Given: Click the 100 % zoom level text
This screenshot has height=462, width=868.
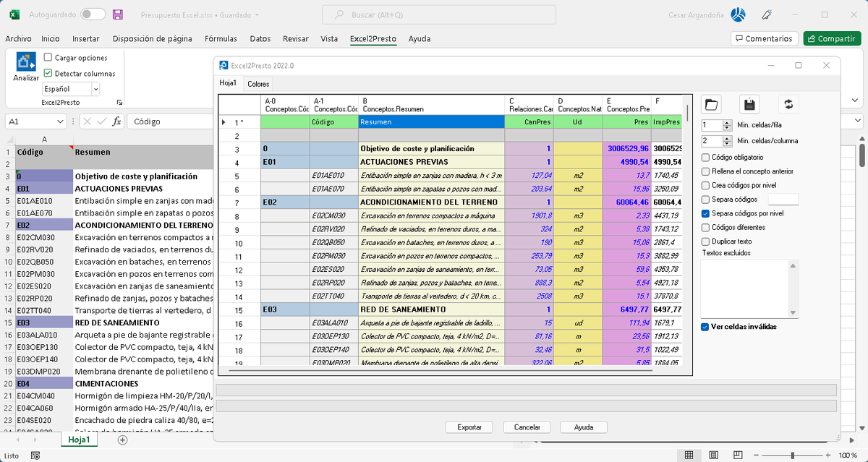Looking at the screenshot, I should [848, 455].
